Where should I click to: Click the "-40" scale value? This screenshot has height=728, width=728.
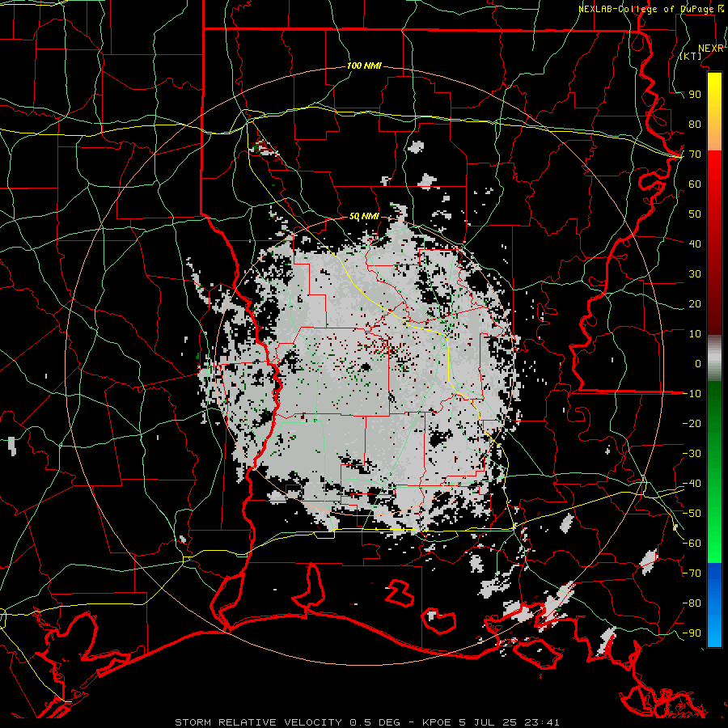click(692, 484)
